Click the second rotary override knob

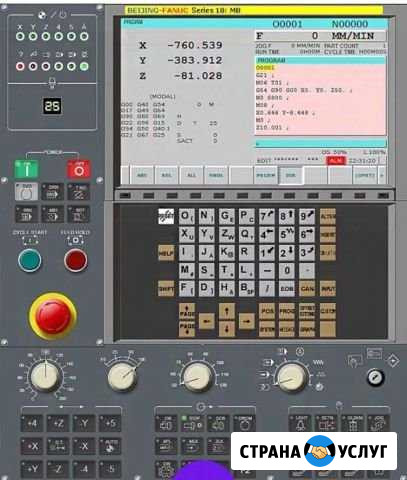(122, 377)
